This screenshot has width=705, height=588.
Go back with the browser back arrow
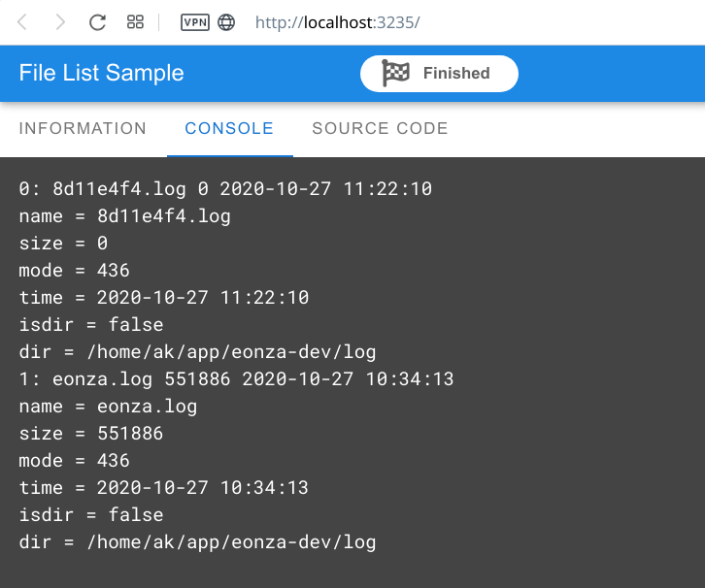coord(22,22)
